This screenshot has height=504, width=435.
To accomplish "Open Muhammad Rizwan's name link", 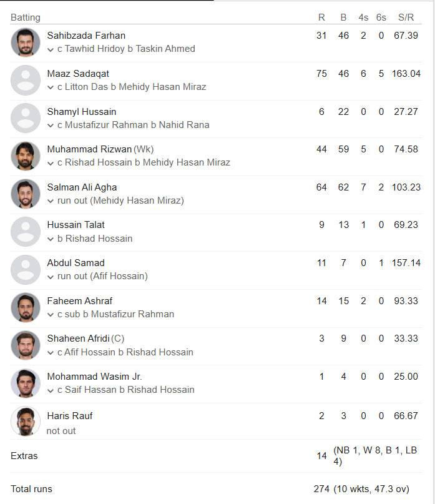I will click(89, 149).
